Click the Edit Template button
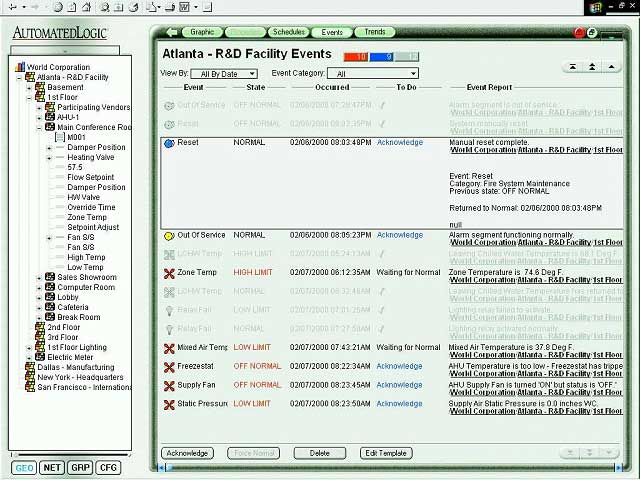 tap(386, 453)
